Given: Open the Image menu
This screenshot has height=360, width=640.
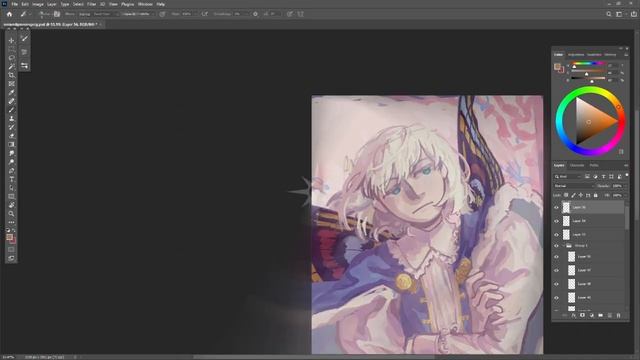Looking at the screenshot, I should 38,4.
